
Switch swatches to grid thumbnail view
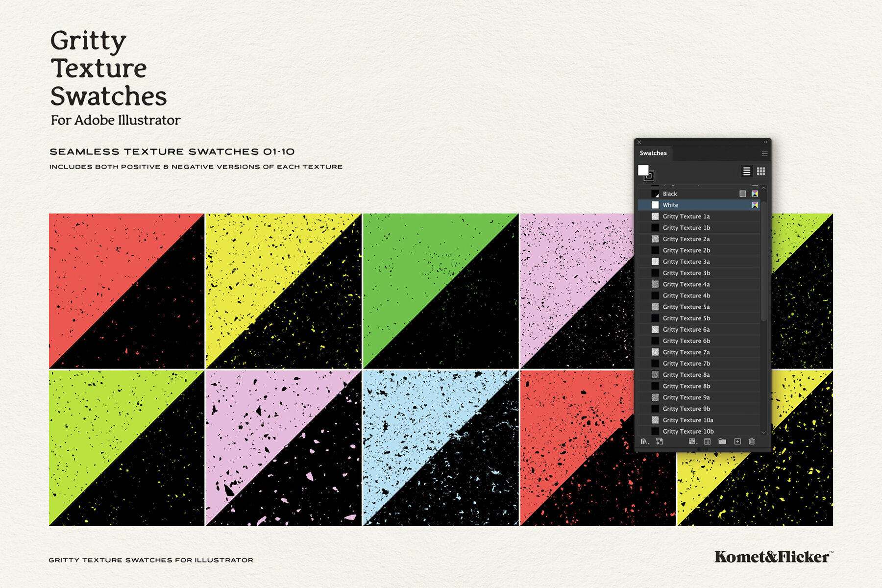pos(761,172)
